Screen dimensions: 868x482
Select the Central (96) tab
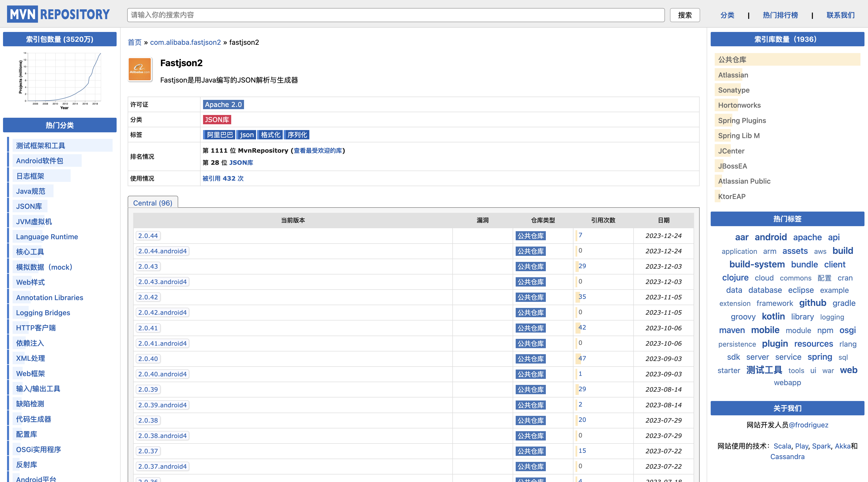pyautogui.click(x=153, y=203)
